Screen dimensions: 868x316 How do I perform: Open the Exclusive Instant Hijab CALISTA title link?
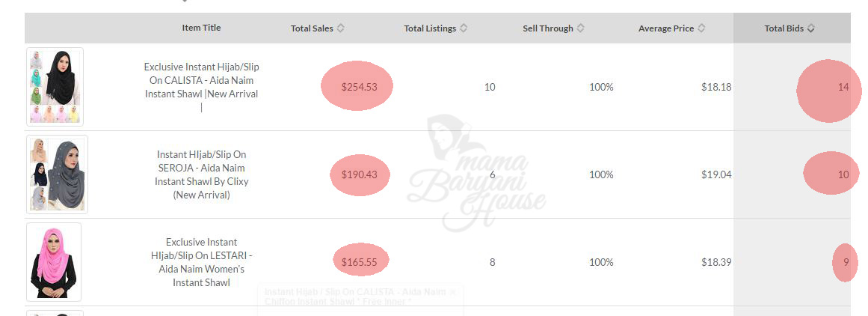point(202,80)
